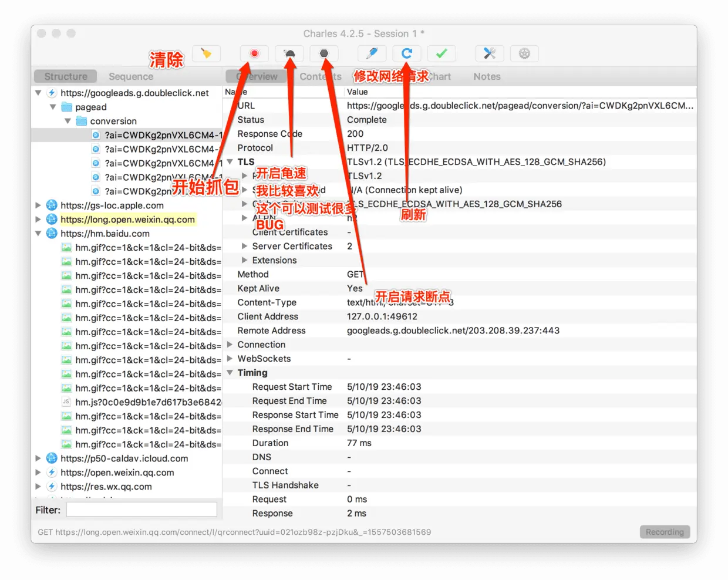This screenshot has width=728, height=580.
Task: Click the URL value in the overview
Action: click(x=520, y=106)
